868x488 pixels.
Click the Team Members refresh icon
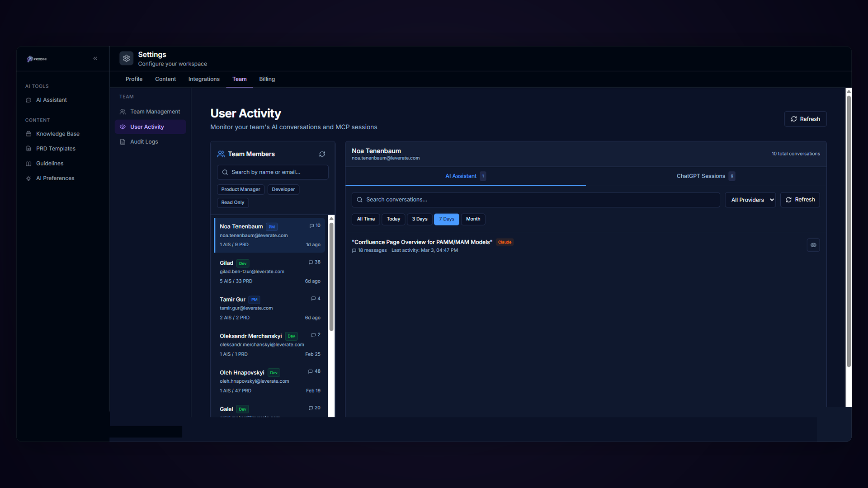(322, 154)
